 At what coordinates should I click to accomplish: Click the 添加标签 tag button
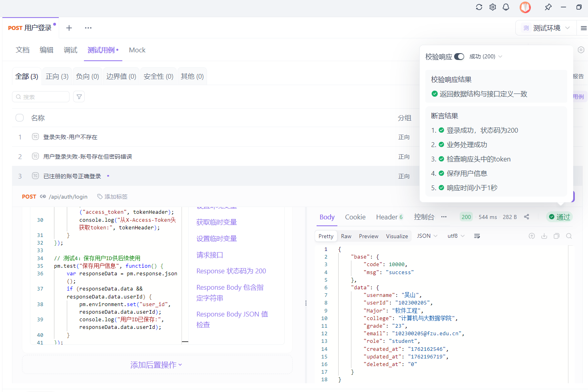click(112, 197)
